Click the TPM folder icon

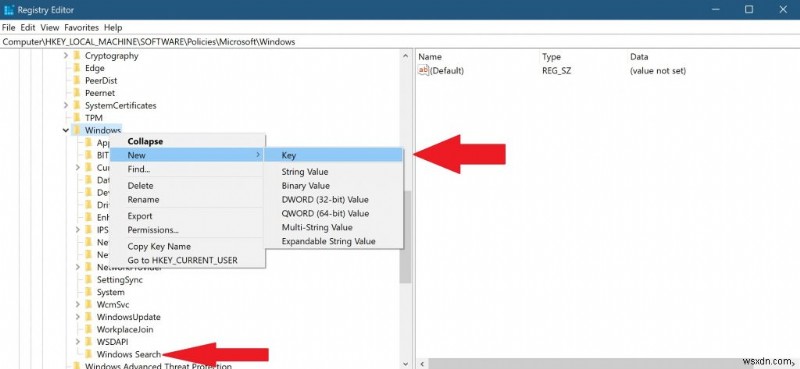click(77, 118)
